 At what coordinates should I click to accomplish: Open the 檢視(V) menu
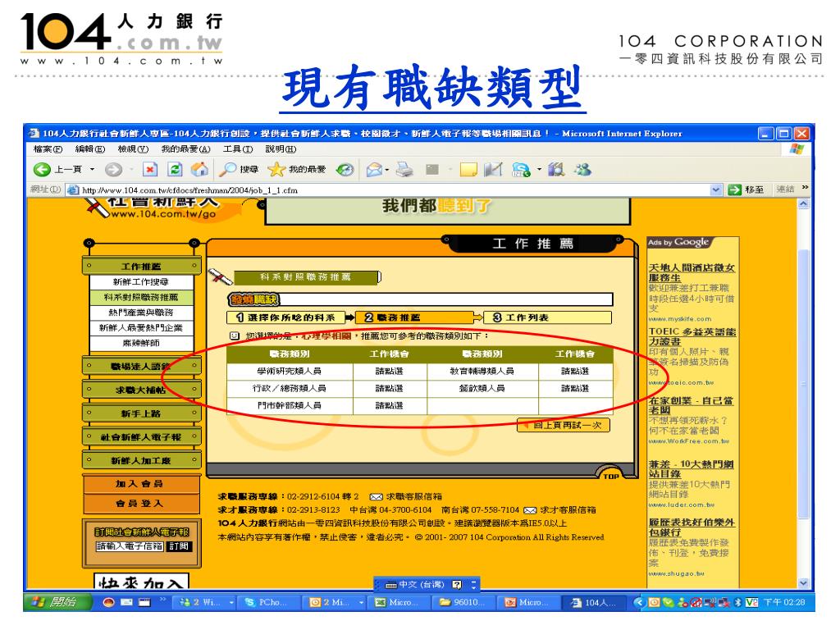pyautogui.click(x=133, y=149)
